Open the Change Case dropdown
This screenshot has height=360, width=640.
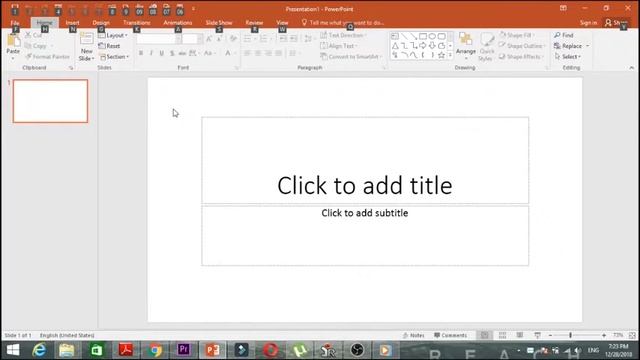click(x=209, y=53)
